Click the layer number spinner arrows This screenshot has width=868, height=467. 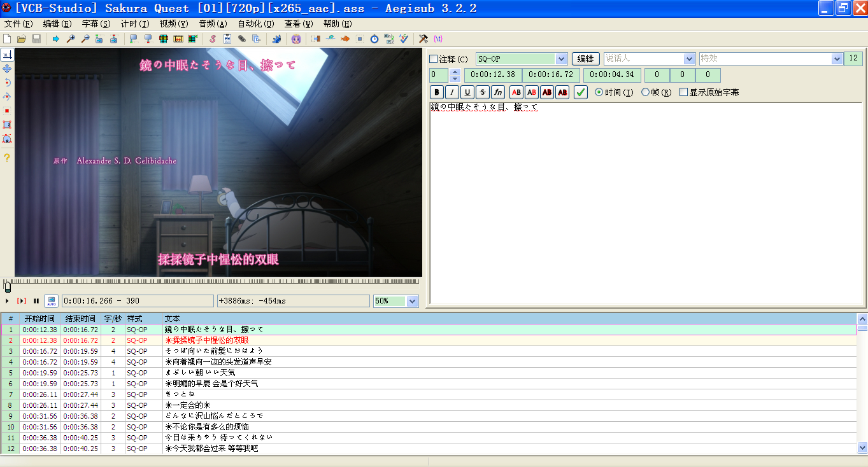(455, 75)
